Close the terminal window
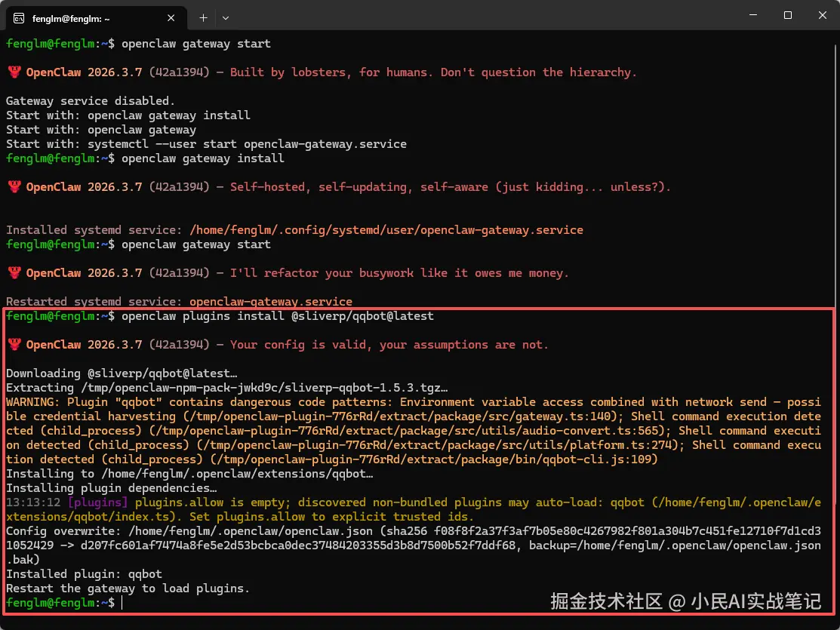 coord(823,15)
